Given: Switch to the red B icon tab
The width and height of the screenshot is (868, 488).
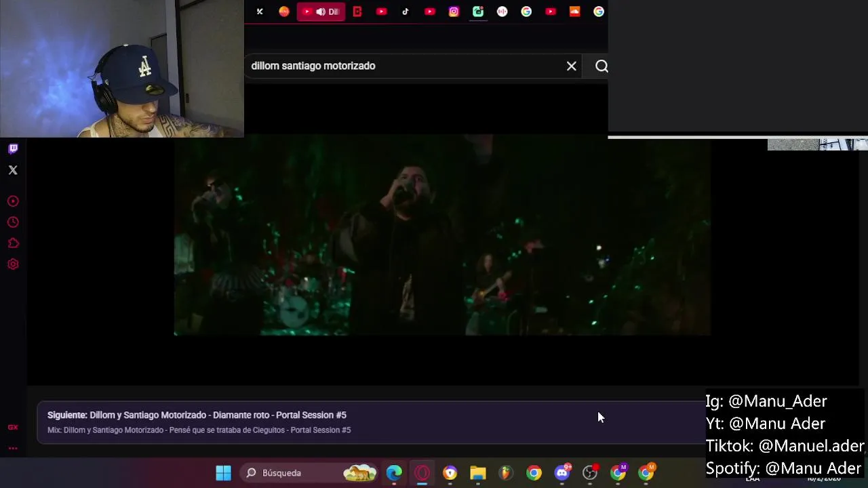Looking at the screenshot, I should (357, 12).
